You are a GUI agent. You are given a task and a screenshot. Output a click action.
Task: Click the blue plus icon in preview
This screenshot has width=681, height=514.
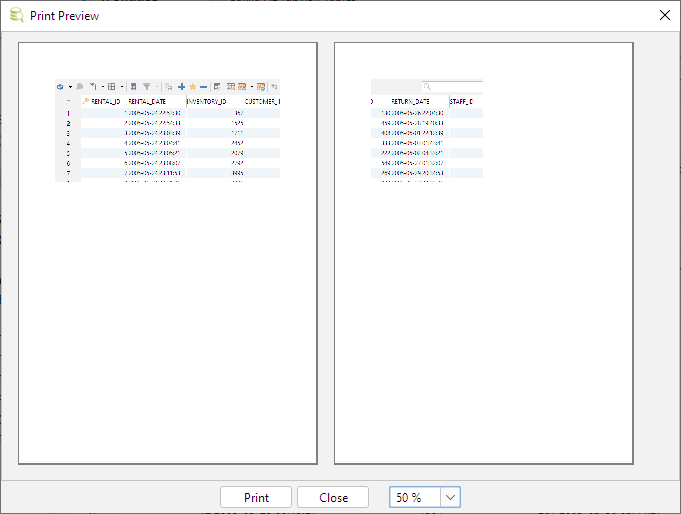pos(181,87)
